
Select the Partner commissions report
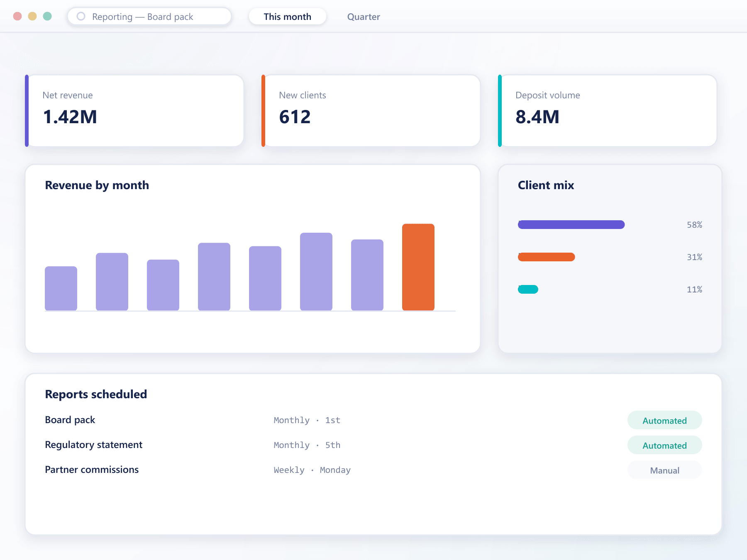click(373, 470)
